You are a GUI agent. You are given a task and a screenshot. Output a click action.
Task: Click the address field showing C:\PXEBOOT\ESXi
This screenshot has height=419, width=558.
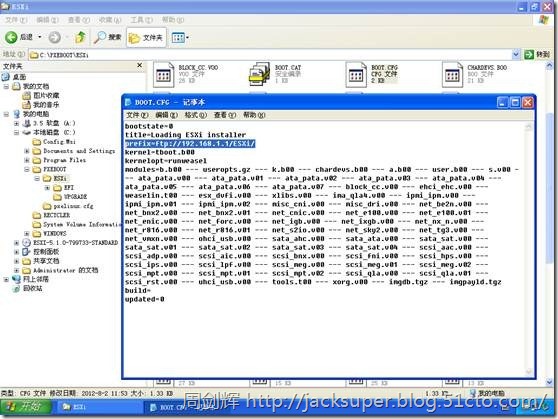coord(270,54)
